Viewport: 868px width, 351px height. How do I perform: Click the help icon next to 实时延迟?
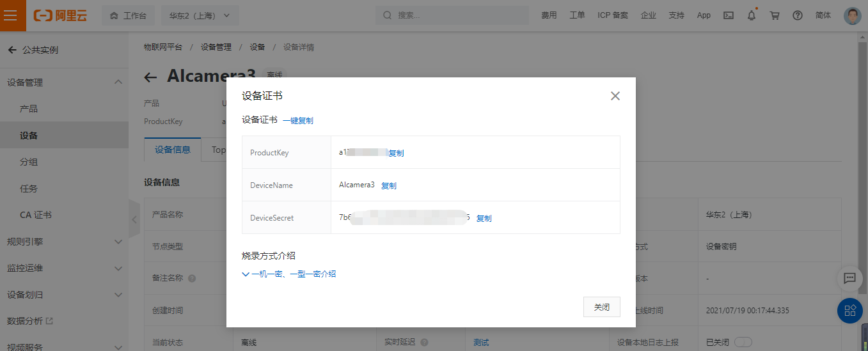[424, 343]
